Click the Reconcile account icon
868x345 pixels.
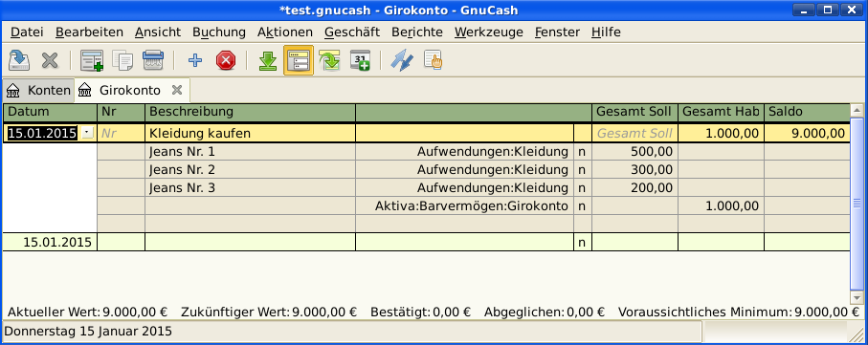(x=434, y=60)
